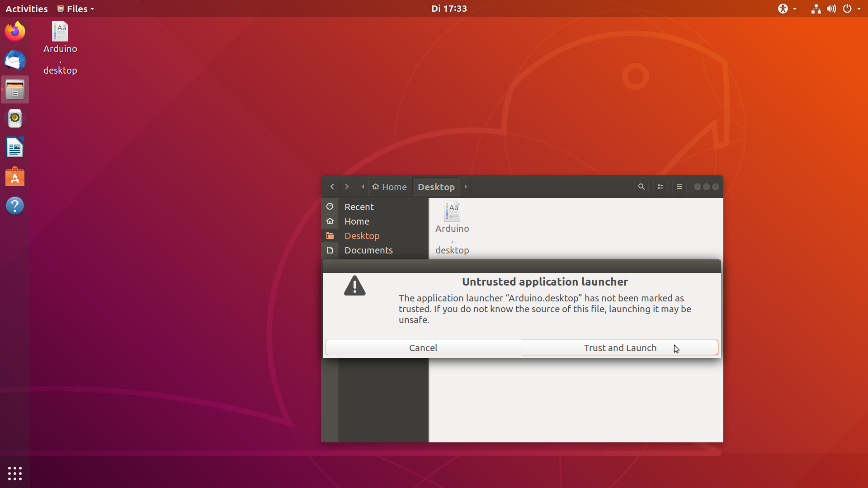Click the warning triangle icon in dialog
The width and height of the screenshot is (868, 488).
pyautogui.click(x=355, y=286)
